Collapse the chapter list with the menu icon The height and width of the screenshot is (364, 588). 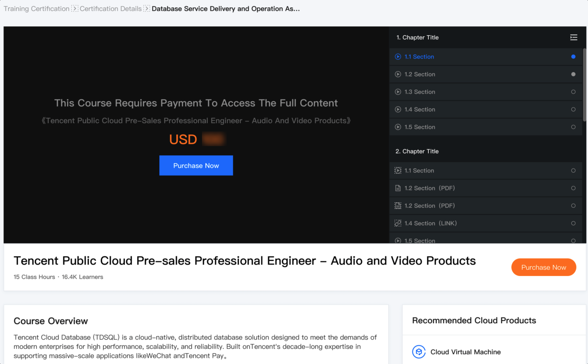[574, 37]
